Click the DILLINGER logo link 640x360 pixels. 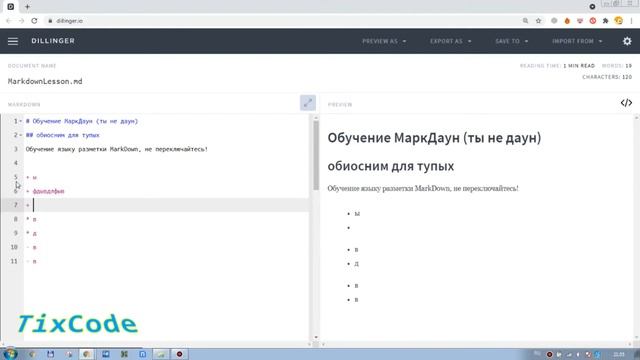[53, 41]
